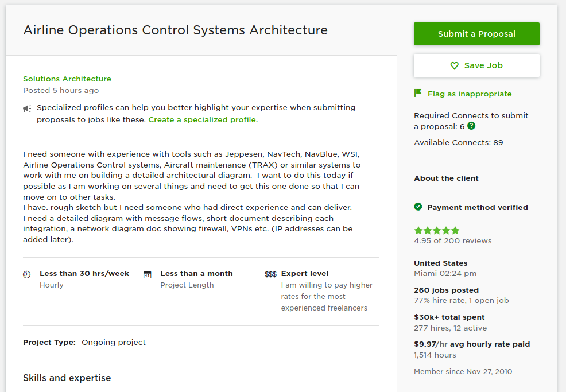Click the calendar icon for project length
The width and height of the screenshot is (566, 392).
pos(148,274)
